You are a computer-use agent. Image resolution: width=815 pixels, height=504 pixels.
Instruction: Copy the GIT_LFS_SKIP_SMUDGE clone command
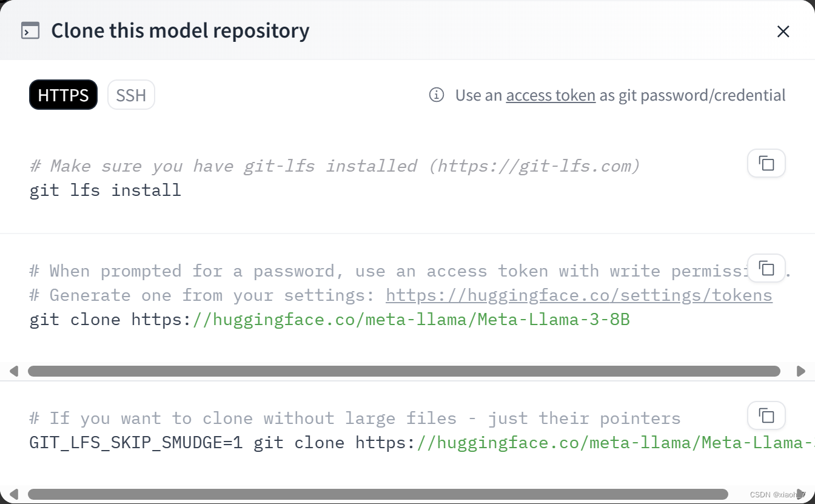point(766,415)
